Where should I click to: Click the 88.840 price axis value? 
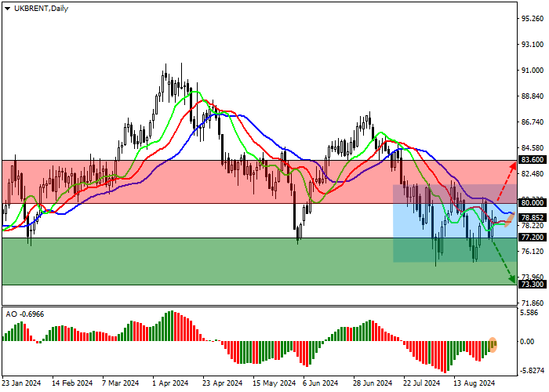point(533,96)
